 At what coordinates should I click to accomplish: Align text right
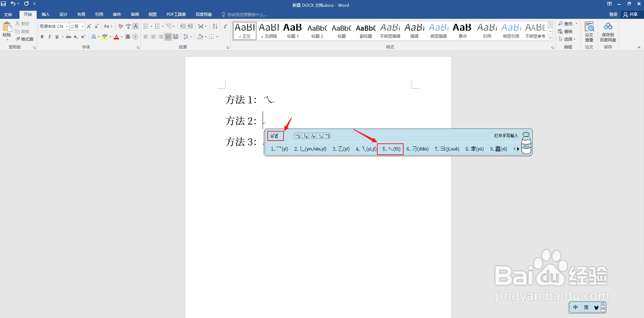pyautogui.click(x=160, y=37)
